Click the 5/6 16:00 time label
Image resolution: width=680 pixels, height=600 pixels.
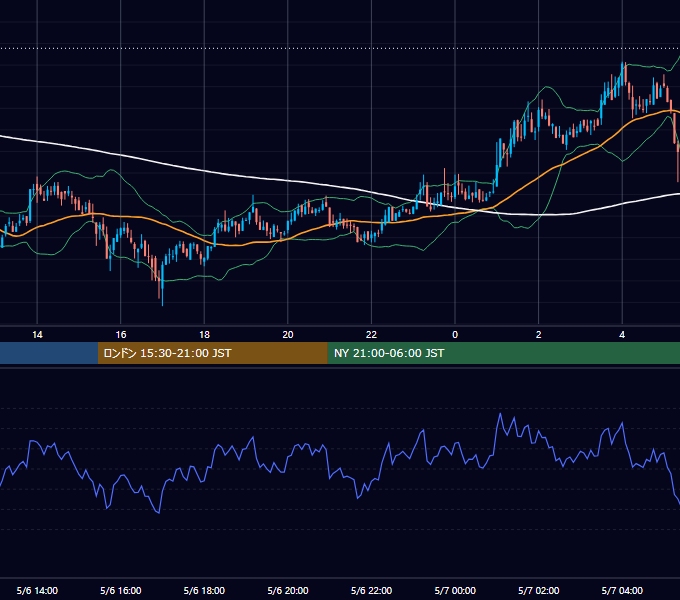point(121,590)
